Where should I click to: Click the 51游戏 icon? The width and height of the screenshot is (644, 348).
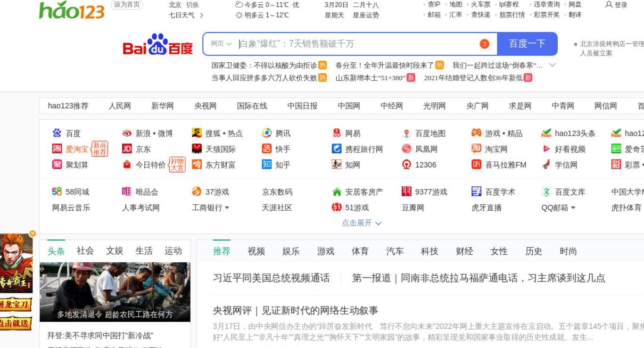tap(337, 207)
